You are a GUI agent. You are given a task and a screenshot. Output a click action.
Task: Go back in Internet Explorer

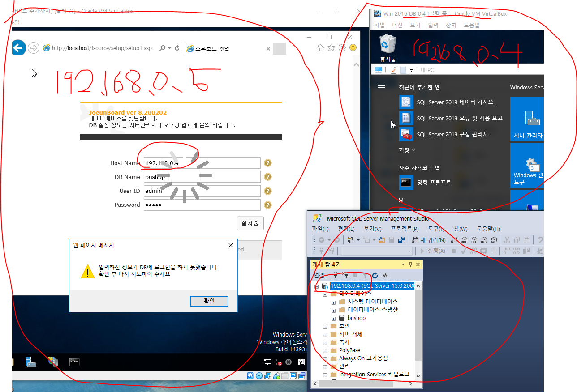pos(18,47)
